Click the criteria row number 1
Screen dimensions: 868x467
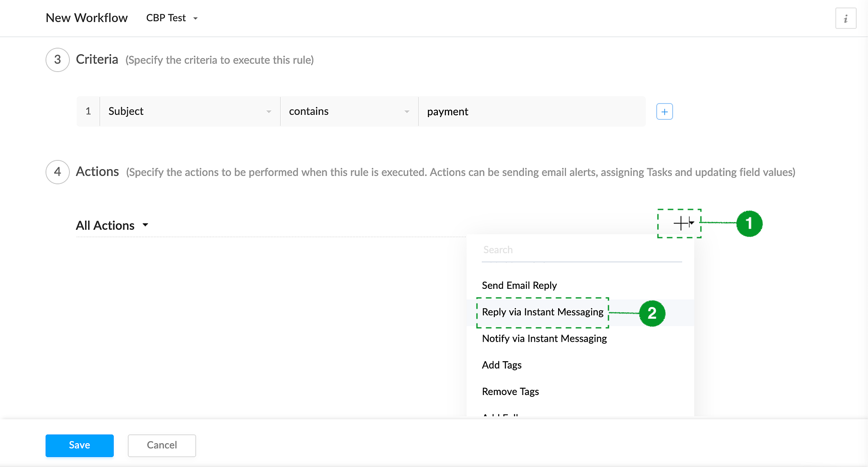pos(88,111)
